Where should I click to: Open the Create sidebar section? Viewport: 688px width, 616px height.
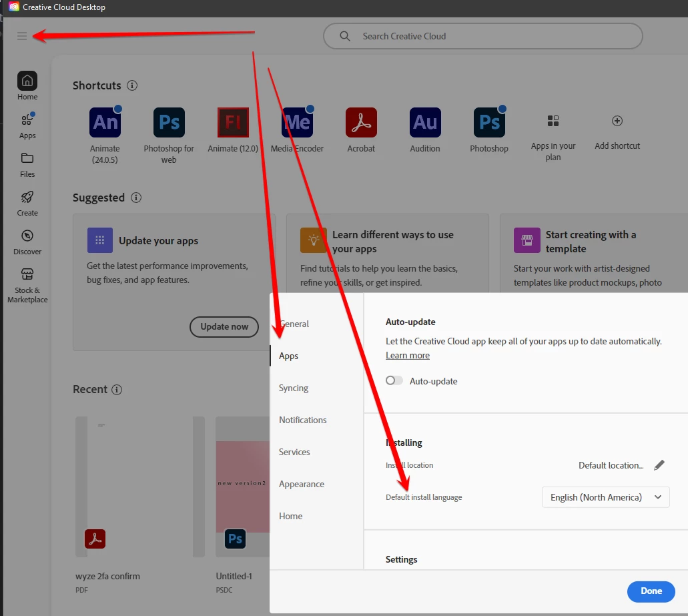27,204
